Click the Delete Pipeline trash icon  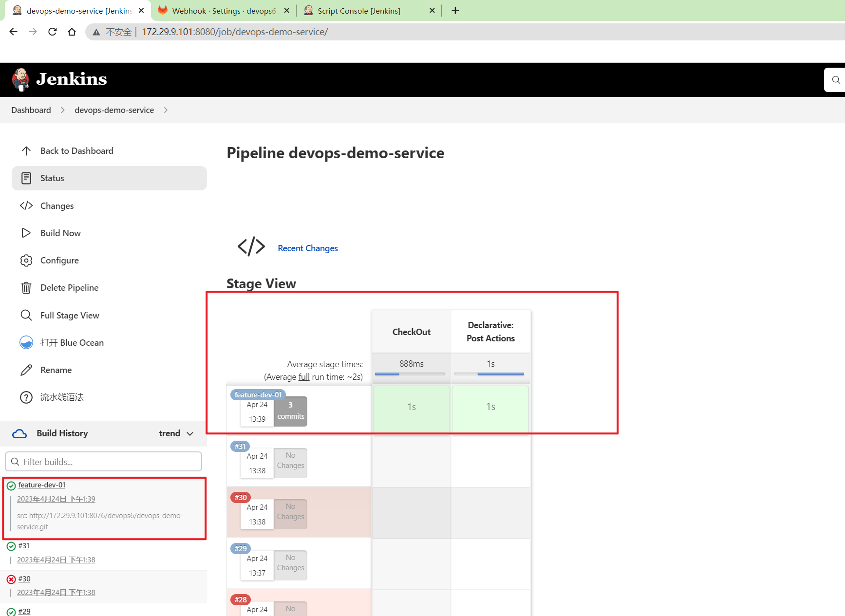click(26, 288)
